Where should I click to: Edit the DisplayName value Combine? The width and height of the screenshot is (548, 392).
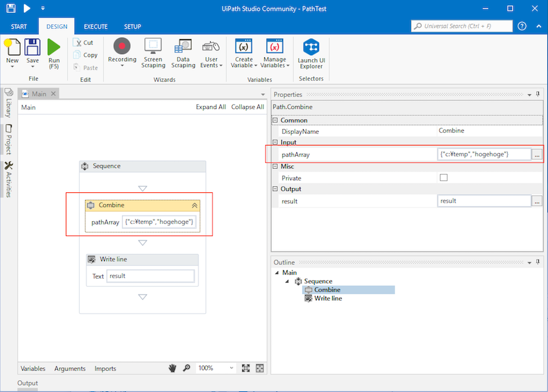pos(490,131)
